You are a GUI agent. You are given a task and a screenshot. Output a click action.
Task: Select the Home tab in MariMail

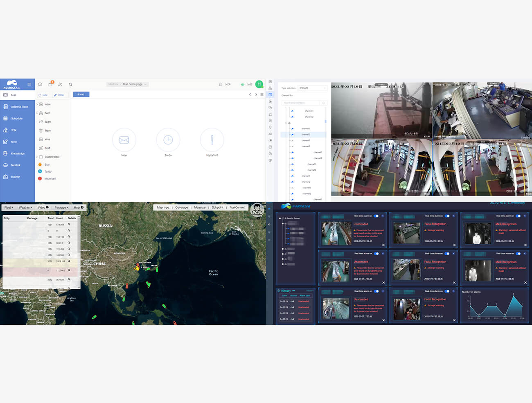click(x=81, y=95)
